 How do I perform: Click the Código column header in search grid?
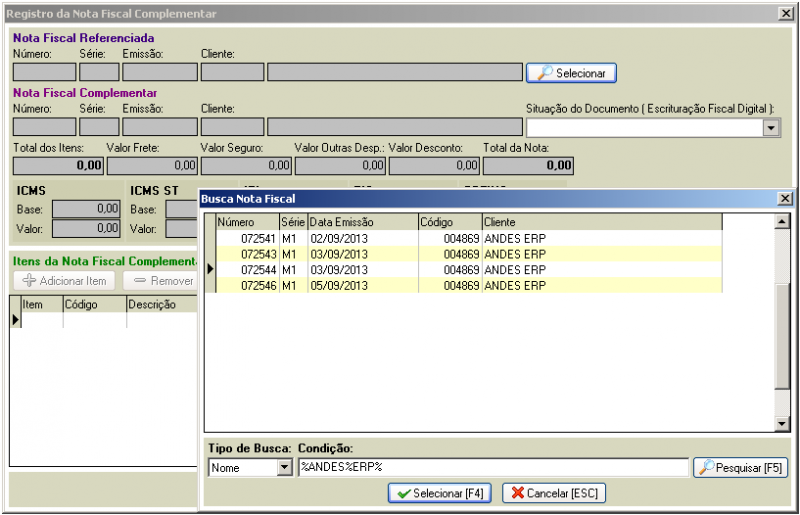pyautogui.click(x=450, y=222)
